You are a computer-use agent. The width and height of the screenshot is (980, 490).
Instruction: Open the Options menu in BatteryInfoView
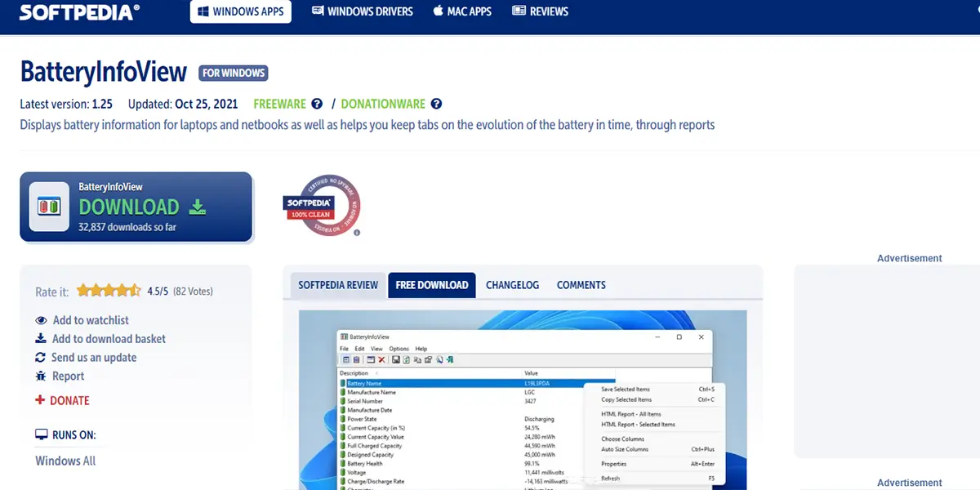tap(399, 348)
